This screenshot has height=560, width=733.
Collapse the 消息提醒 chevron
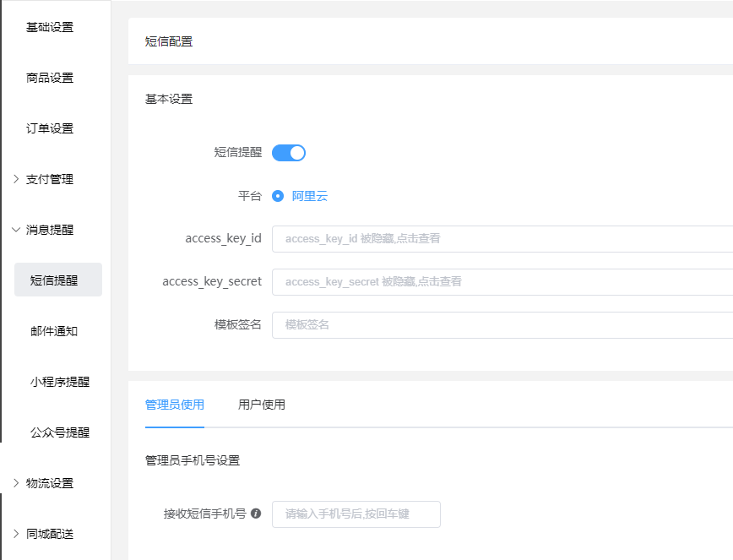pyautogui.click(x=16, y=230)
